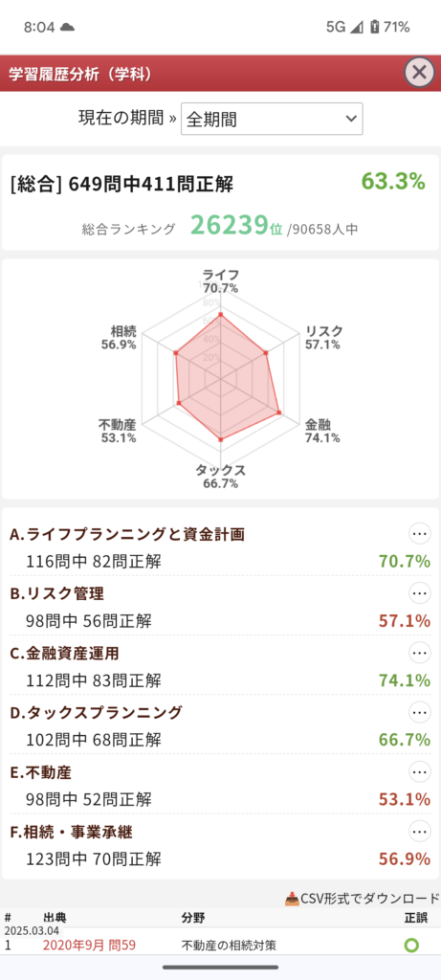Open options for A.ライフプランニングと資金計画
The height and width of the screenshot is (980, 441).
[x=420, y=533]
